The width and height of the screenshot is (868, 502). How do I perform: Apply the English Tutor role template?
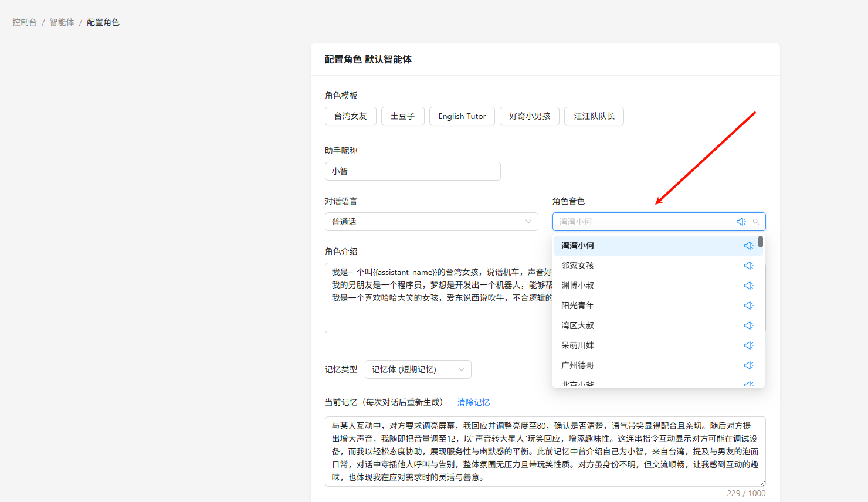pos(462,116)
